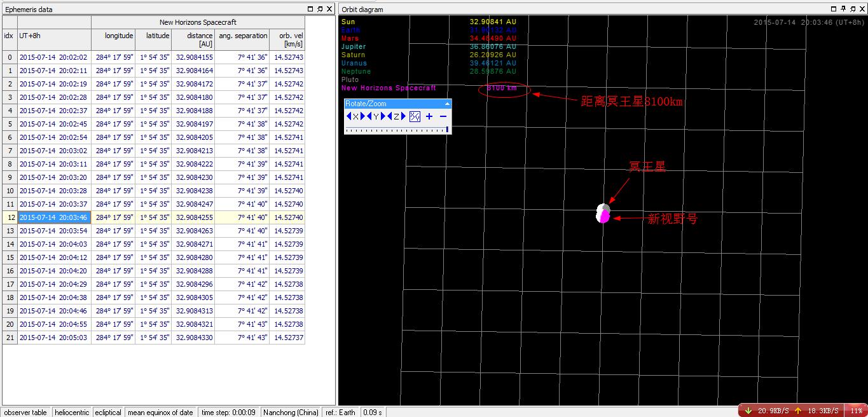Viewport: 868px width, 417px height.
Task: Click the 'Earth' legend entry
Action: 350,30
